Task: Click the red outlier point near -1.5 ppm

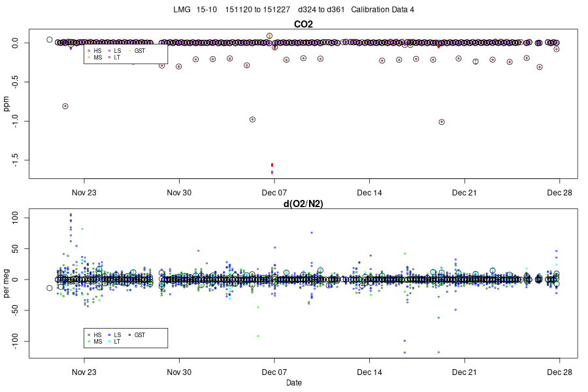Action: (x=272, y=165)
